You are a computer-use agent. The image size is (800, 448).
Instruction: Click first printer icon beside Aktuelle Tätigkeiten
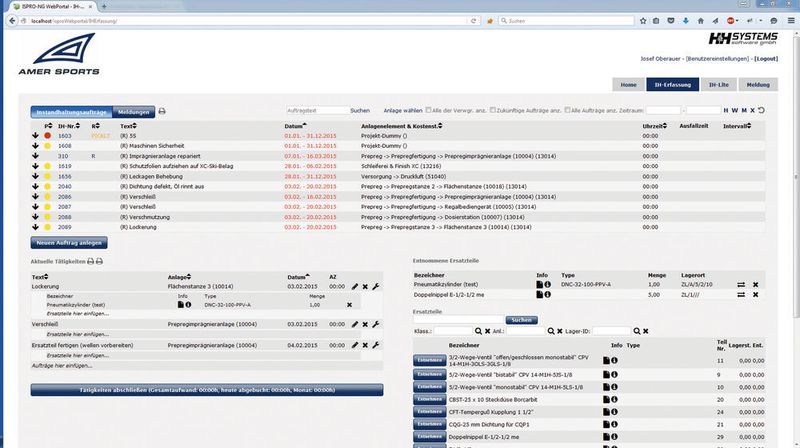click(90, 261)
